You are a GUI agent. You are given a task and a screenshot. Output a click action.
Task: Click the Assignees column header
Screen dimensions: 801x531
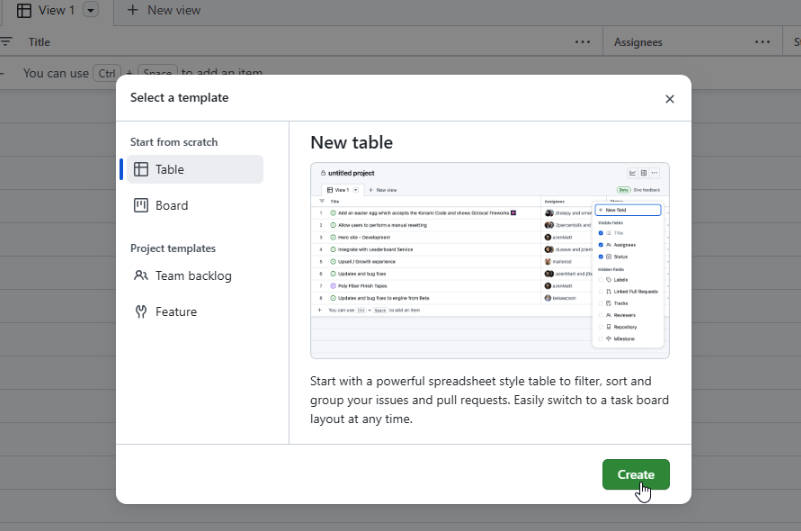point(638,42)
